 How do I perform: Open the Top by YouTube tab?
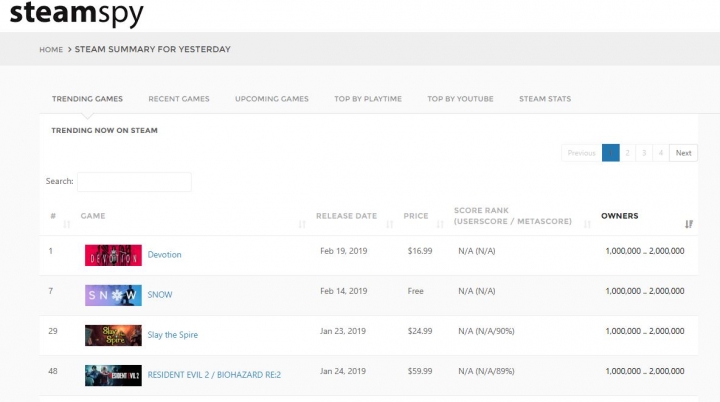tap(460, 99)
